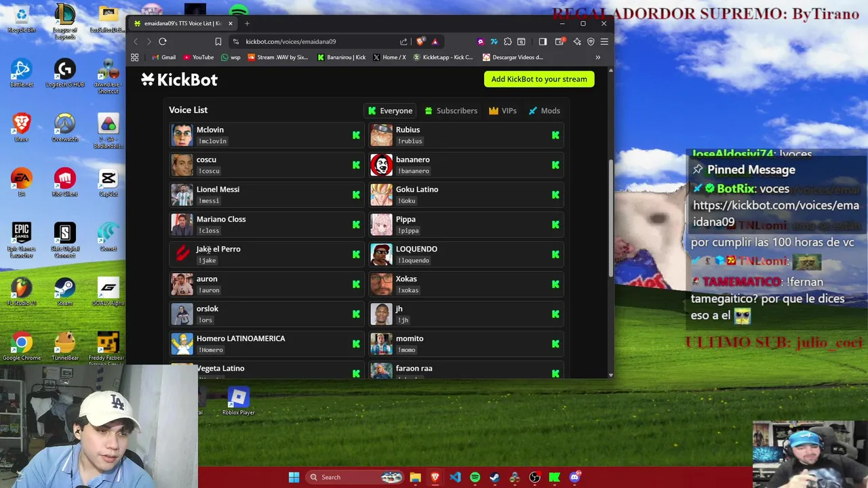Viewport: 868px width, 488px height.
Task: Select the Recycle Bin desktop icon
Action: click(21, 18)
